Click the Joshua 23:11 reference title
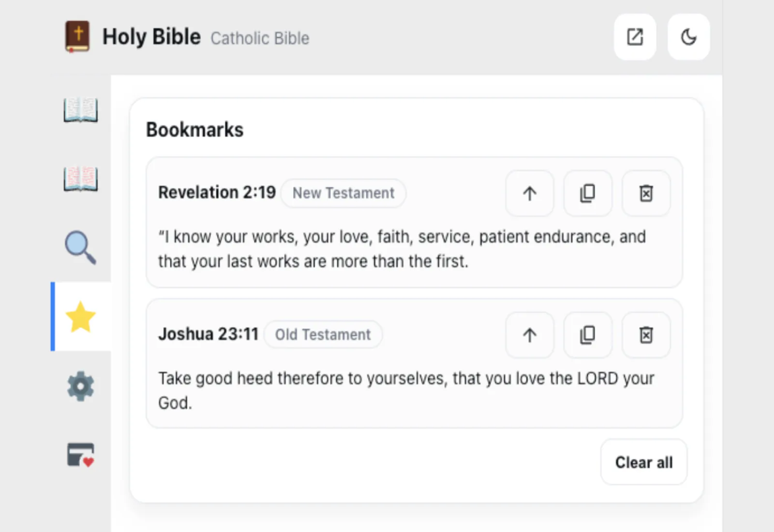774x532 pixels. (x=208, y=334)
